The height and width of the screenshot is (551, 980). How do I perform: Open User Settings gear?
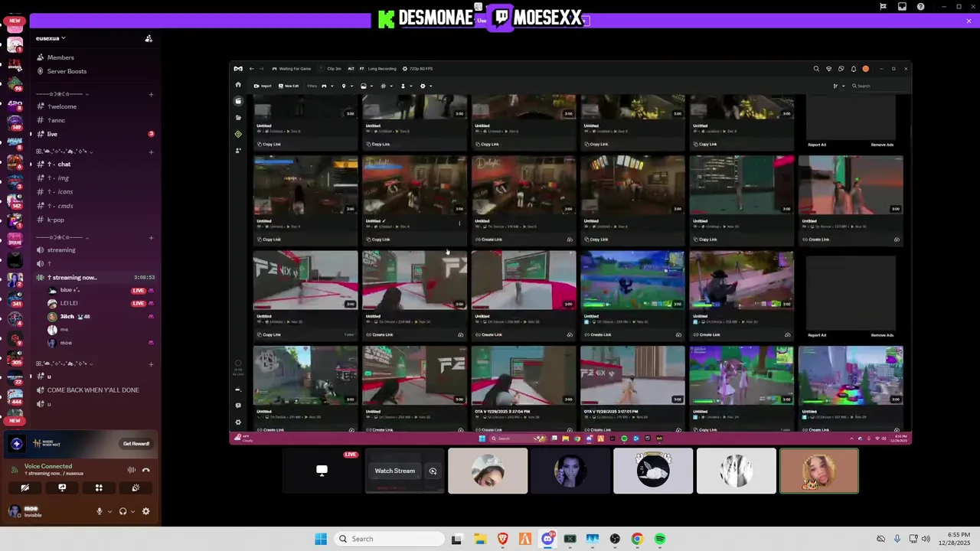145,511
